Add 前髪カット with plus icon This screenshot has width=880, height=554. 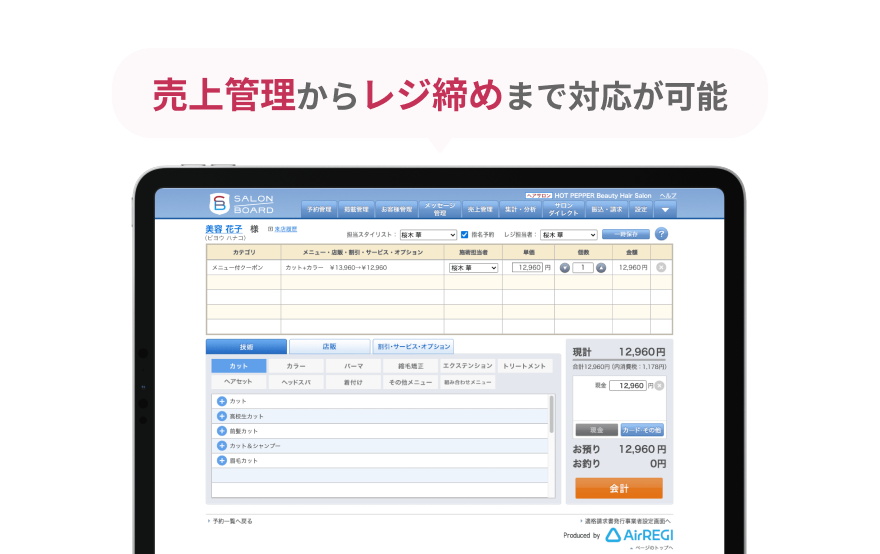222,431
